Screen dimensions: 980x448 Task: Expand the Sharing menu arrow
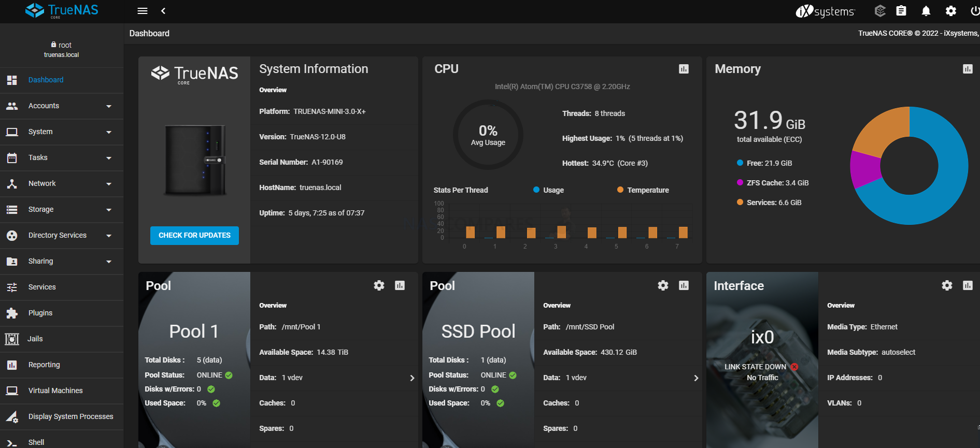coord(109,262)
